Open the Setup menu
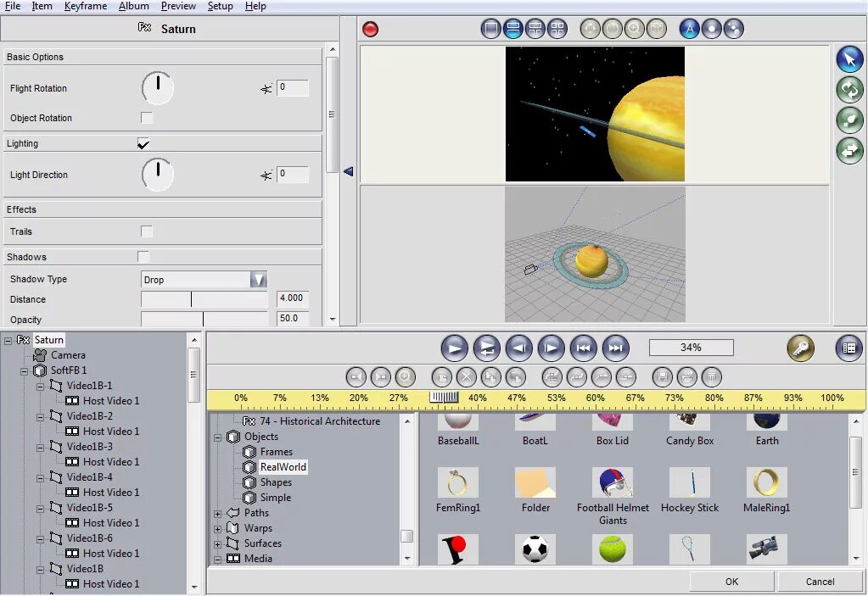Viewport: 868px width, 596px height. click(x=220, y=6)
